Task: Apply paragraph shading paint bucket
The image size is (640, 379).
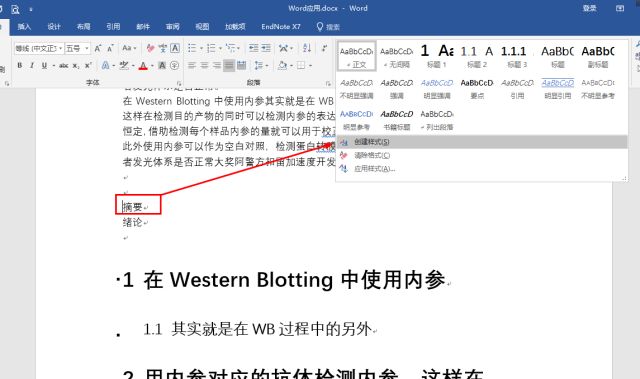Action: pos(282,65)
